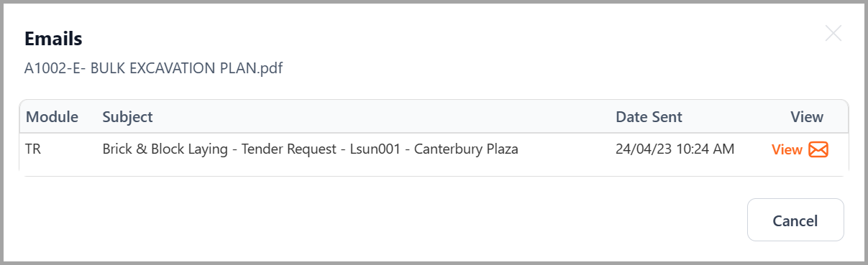868x265 pixels.
Task: Click the Date Sent column header
Action: click(x=649, y=116)
